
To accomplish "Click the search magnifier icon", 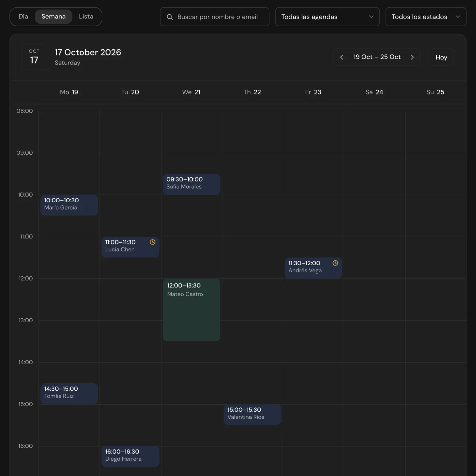I will (170, 17).
